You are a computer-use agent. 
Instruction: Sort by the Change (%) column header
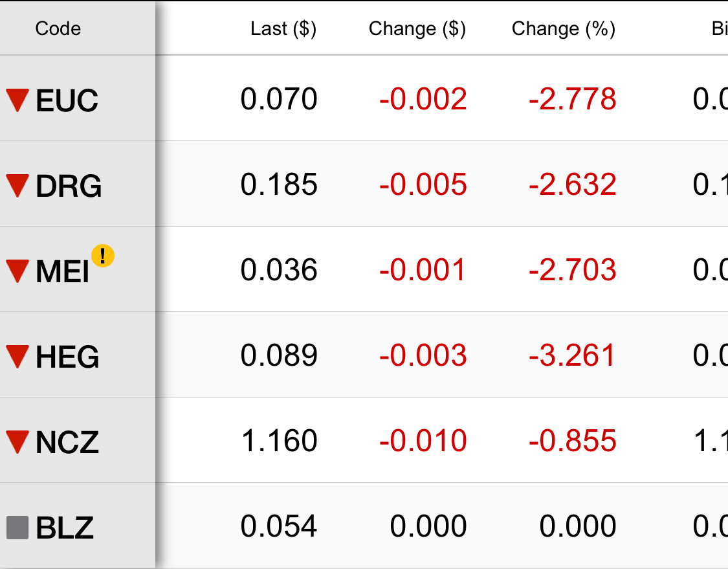(563, 28)
